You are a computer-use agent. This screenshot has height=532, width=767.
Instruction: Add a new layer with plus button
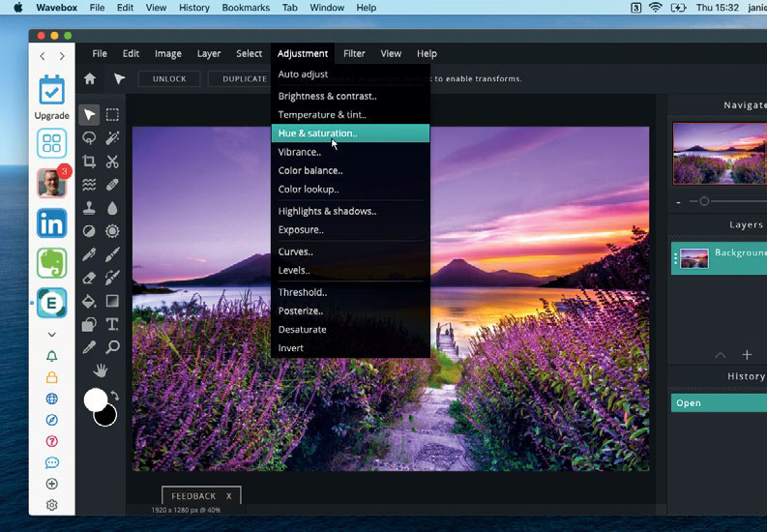(747, 354)
